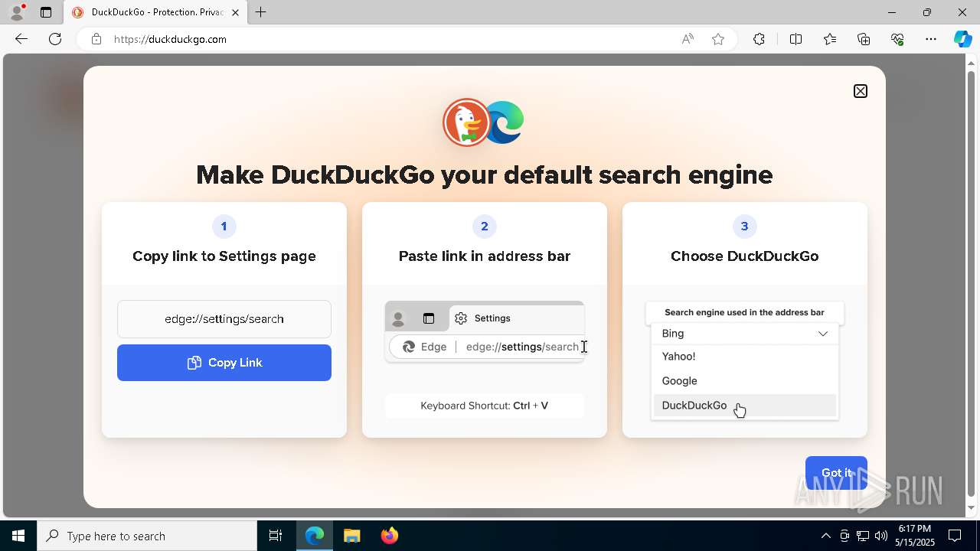The height and width of the screenshot is (551, 980).
Task: Click the Edge logo in dialog
Action: pos(505,122)
